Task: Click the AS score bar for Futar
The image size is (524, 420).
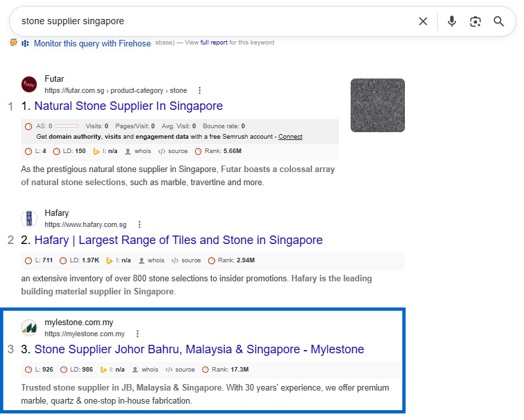Action: click(67, 126)
